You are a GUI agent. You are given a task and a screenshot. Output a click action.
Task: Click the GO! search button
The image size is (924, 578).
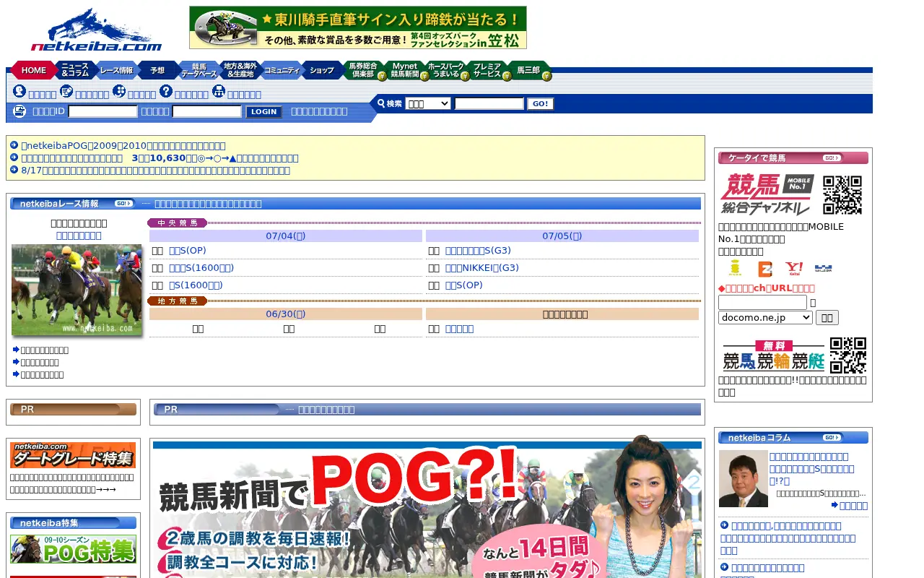(540, 103)
